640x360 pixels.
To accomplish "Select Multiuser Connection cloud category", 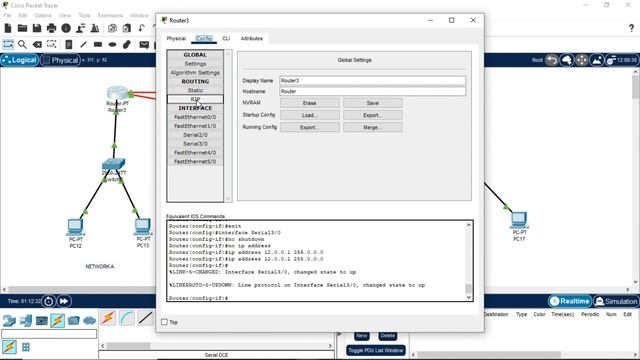I will (89, 320).
